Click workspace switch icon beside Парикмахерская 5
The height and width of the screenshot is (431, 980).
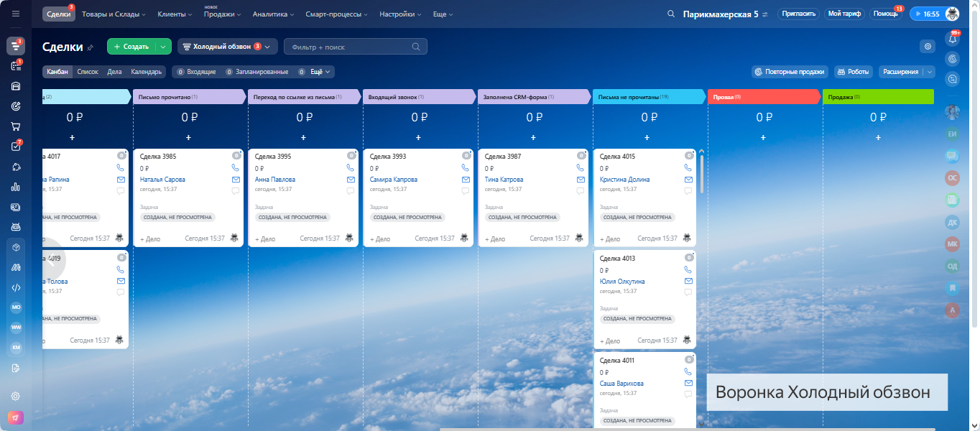[765, 14]
